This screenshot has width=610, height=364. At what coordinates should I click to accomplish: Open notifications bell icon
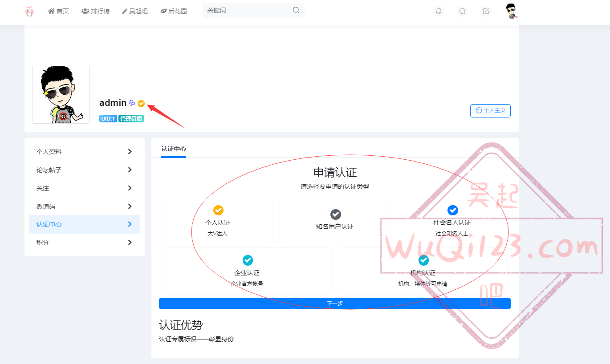[439, 12]
